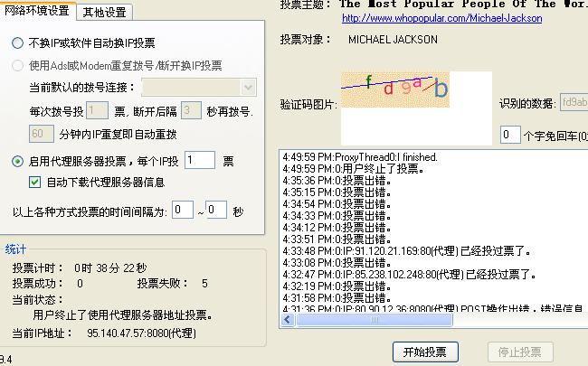
Task: Click the 分钟内IP重复 minutes field
Action: 42,134
